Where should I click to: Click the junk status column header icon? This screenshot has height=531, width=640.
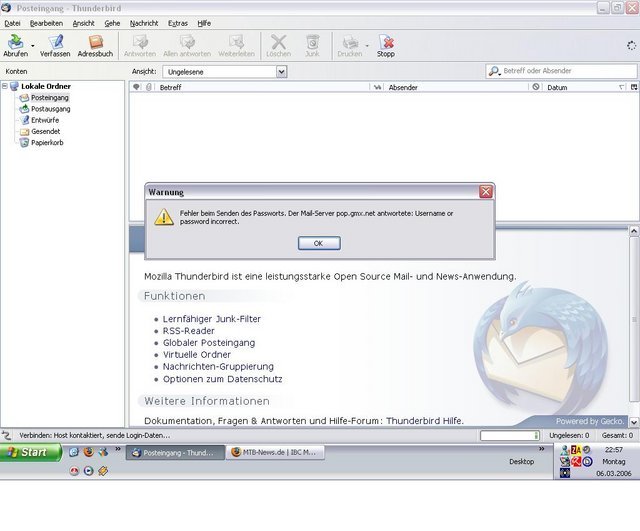[536, 87]
